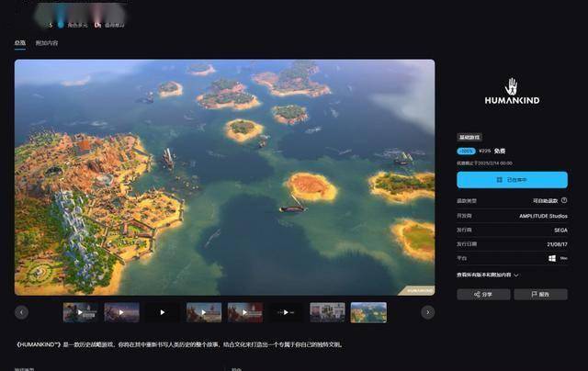588x371 pixels.
Task: Expand 查看所有版本和附加内容 dropdown
Action: click(487, 275)
